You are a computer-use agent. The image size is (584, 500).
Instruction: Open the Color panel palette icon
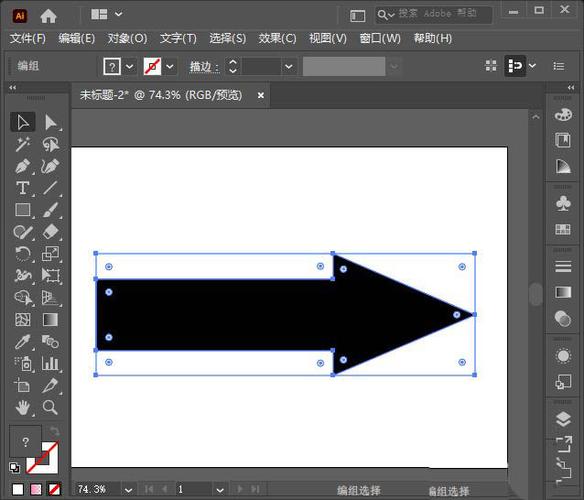[563, 115]
